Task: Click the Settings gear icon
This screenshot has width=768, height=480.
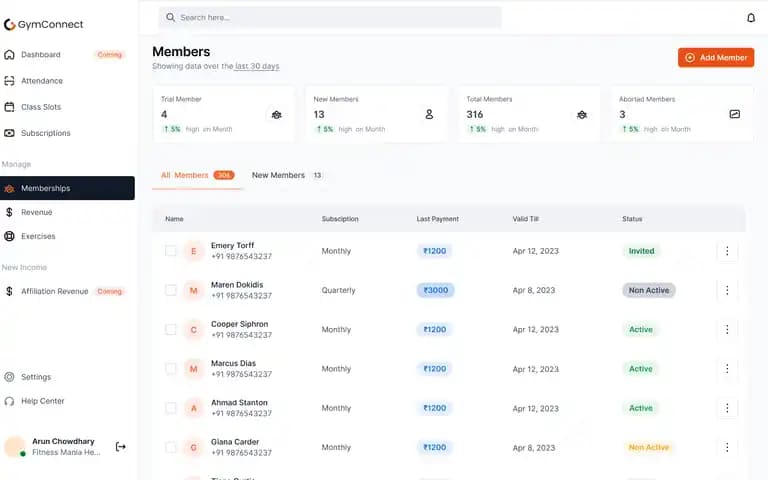Action: tap(9, 377)
